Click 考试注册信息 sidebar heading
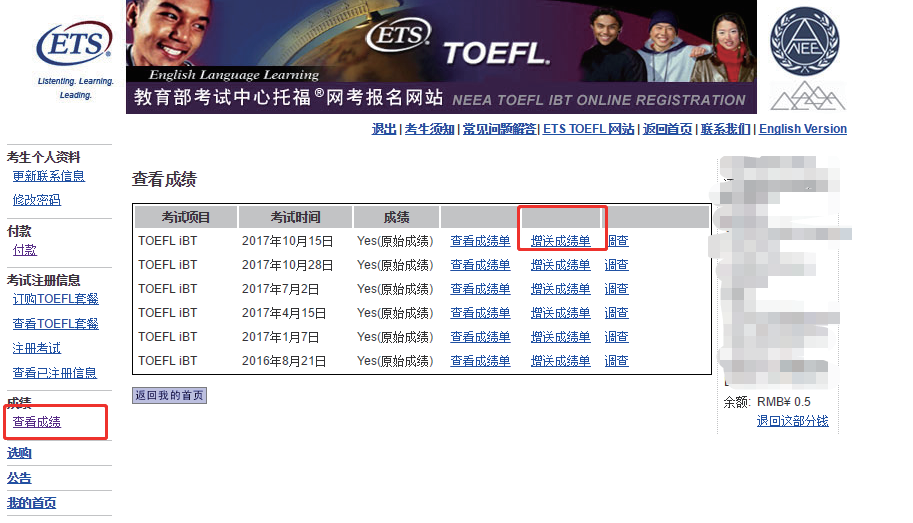 point(44,280)
